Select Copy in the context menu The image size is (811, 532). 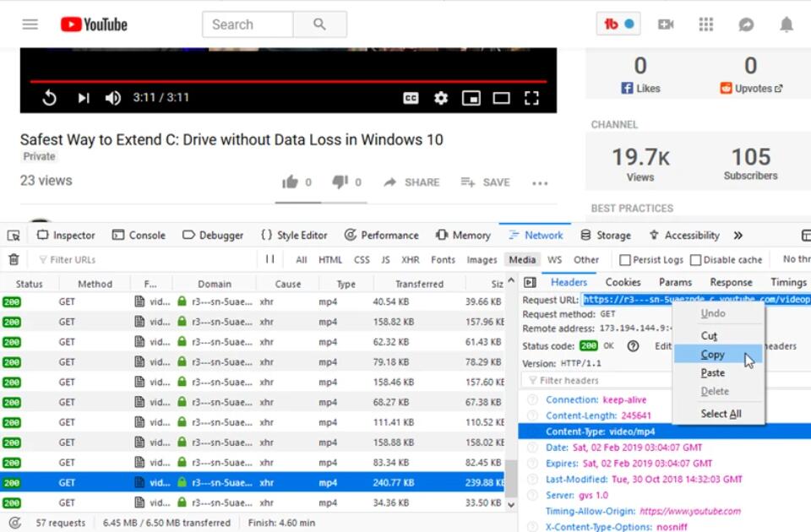click(x=713, y=355)
